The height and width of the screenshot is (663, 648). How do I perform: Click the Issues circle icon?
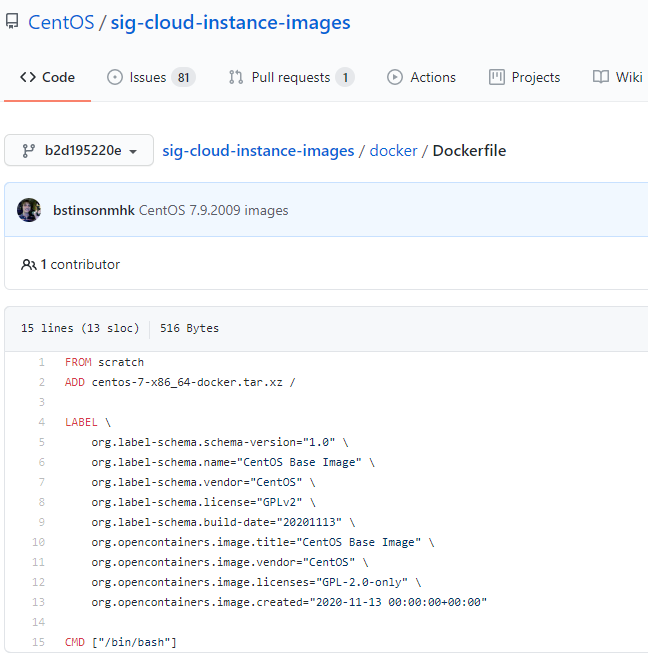pyautogui.click(x=115, y=77)
